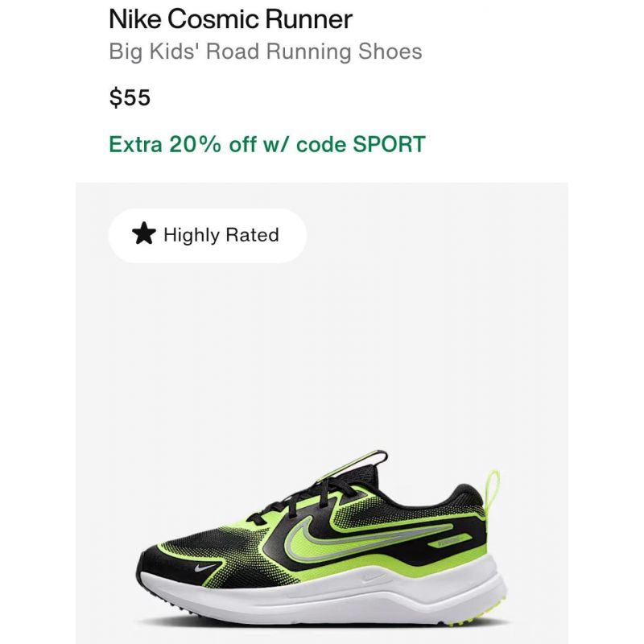Screen dimensions: 644x644
Task: Open the black and volt shoe image
Action: [322, 413]
